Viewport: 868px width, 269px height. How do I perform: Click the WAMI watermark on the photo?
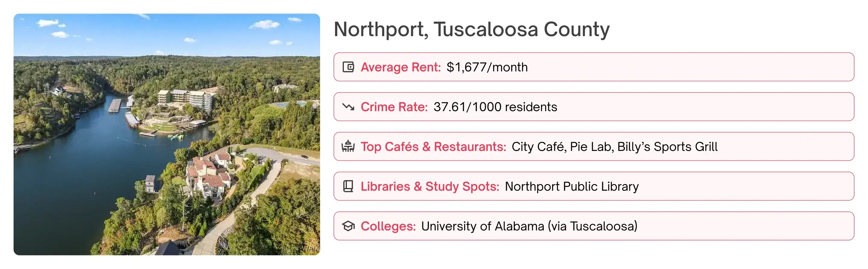[310, 248]
